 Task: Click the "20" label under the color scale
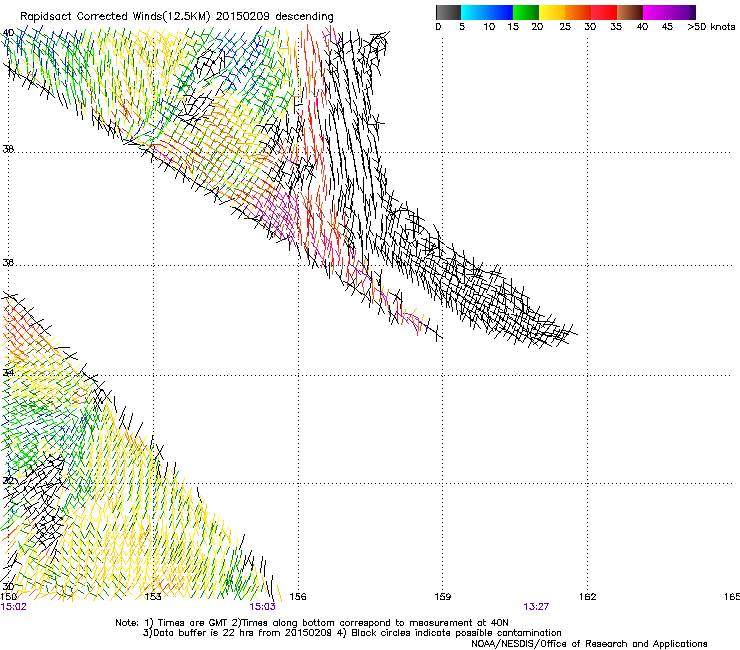pos(537,27)
